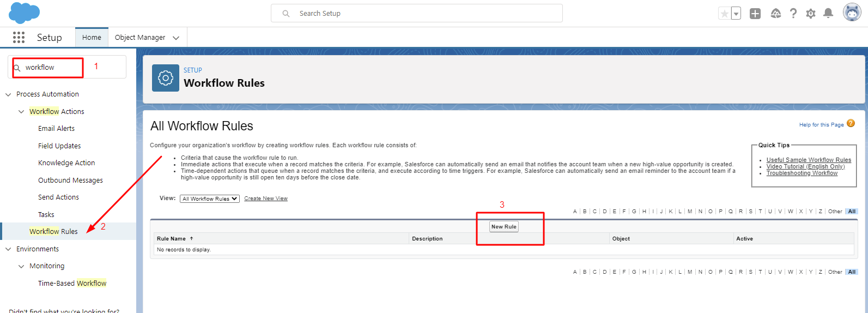Open Tasks in the sidebar

pos(46,214)
